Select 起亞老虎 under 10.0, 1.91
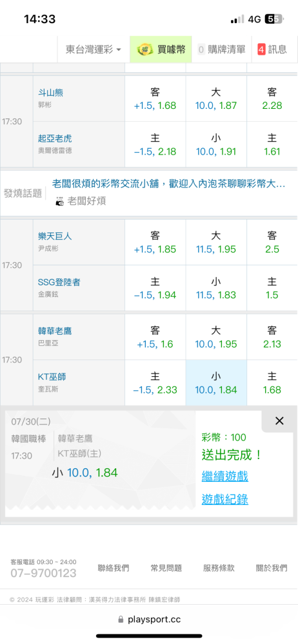The height and width of the screenshot is (644, 298). pyautogui.click(x=216, y=144)
